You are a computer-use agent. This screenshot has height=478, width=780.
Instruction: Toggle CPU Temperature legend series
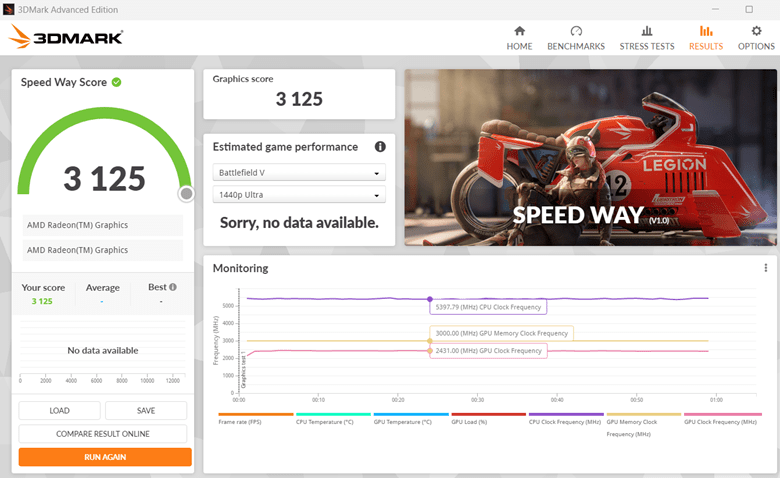point(333,422)
